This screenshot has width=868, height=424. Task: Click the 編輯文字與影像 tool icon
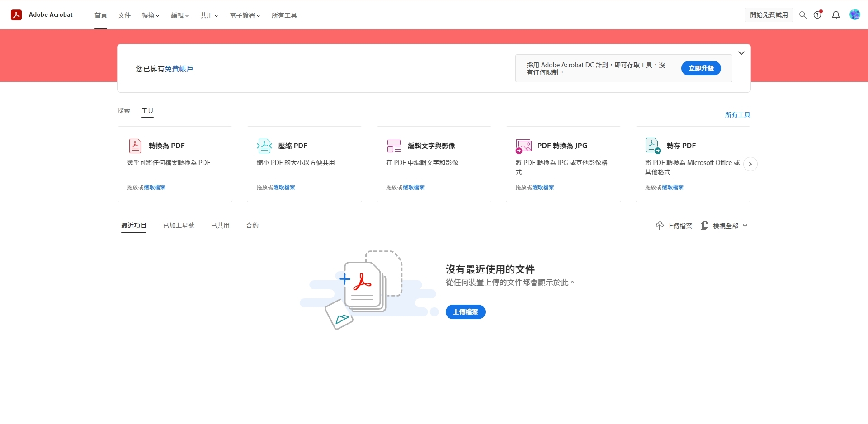(x=394, y=146)
